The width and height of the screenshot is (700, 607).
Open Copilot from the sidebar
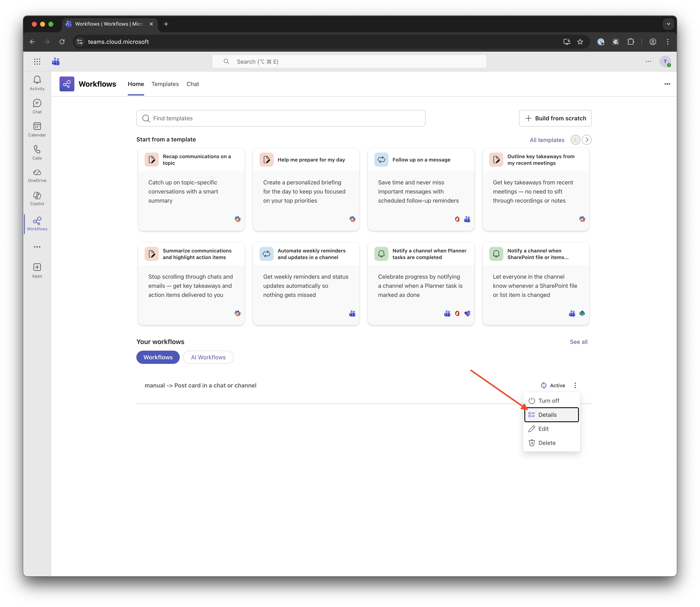click(37, 198)
